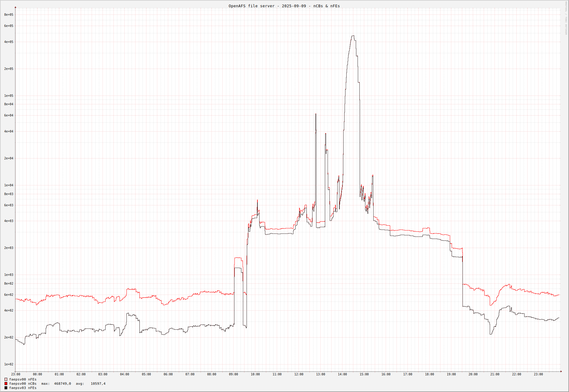Click the x-axis time label '14:00'
Screen dimensions: 569x392
342,374
